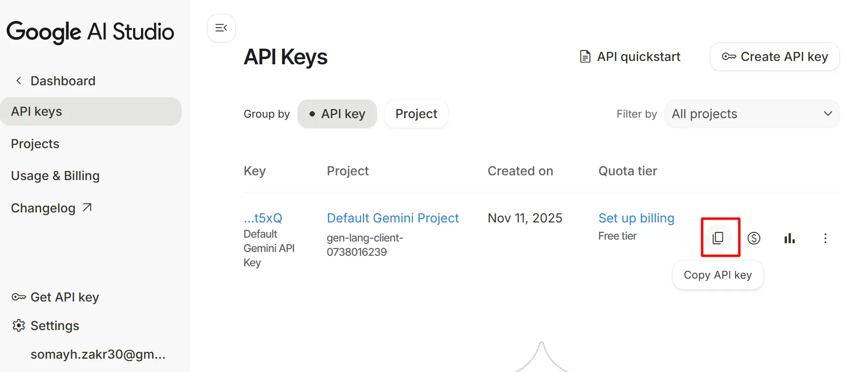Open the three-dot more options menu
Screen dimensions: 868x372
tap(825, 238)
